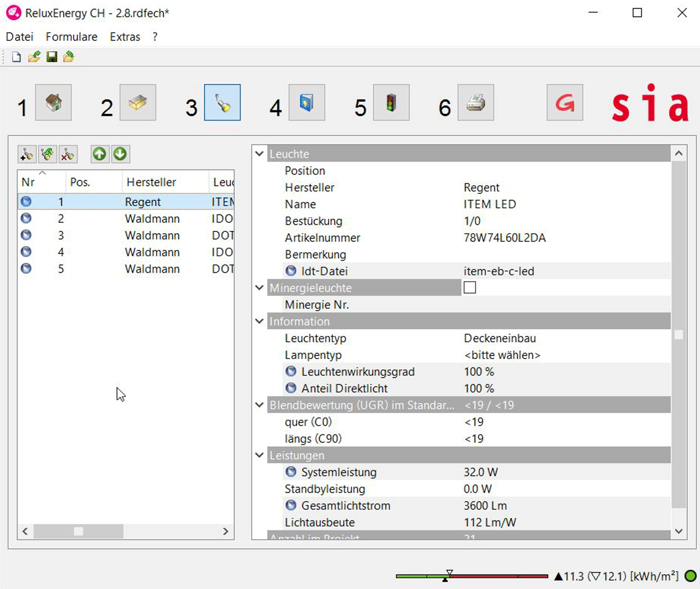Collapse the Minergieleuchte section

point(259,288)
